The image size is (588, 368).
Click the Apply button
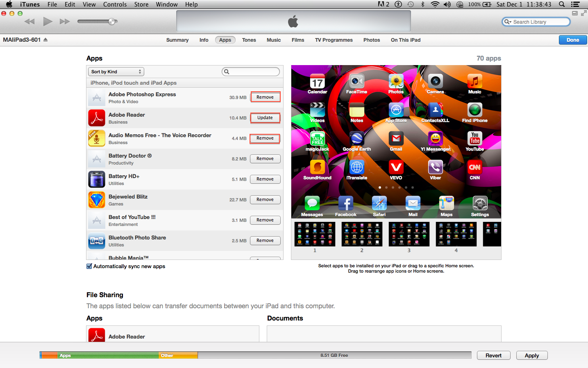532,355
